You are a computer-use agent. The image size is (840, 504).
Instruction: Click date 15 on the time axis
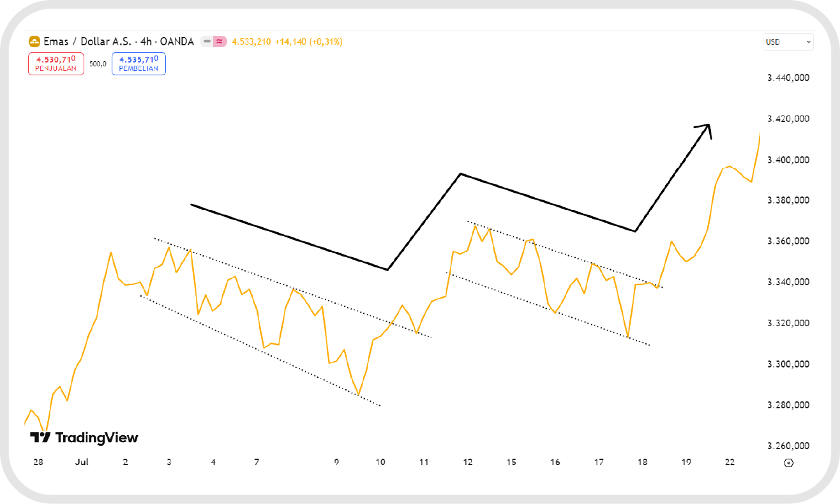[511, 462]
